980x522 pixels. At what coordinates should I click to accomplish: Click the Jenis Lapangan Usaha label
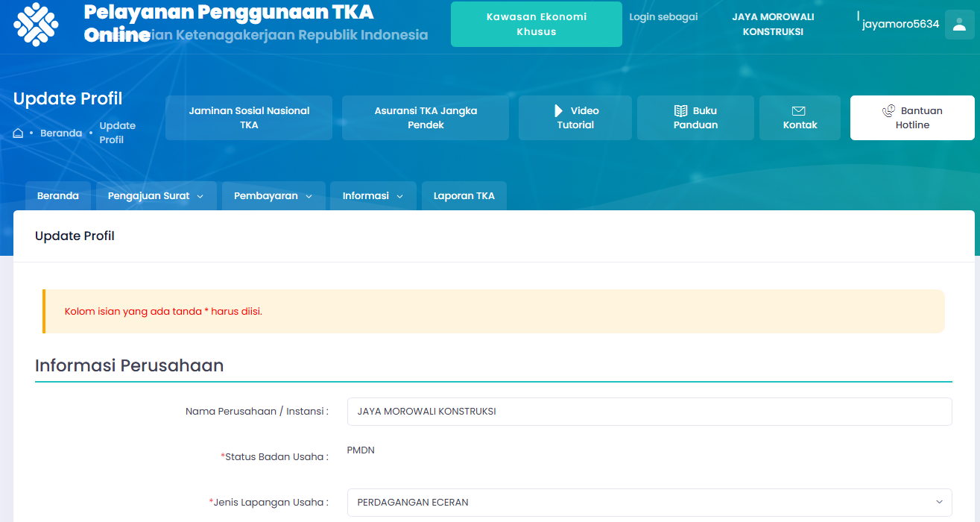[268, 503]
